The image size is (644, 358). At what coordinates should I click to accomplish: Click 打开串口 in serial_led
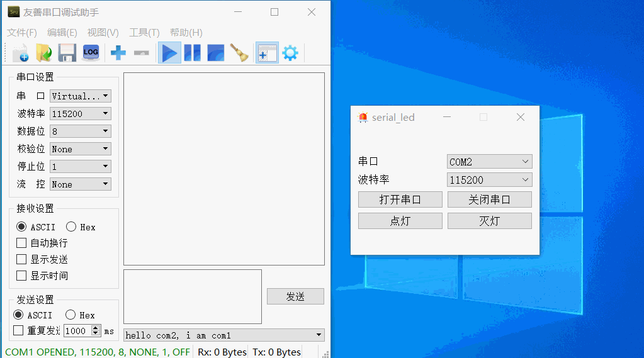[400, 199]
